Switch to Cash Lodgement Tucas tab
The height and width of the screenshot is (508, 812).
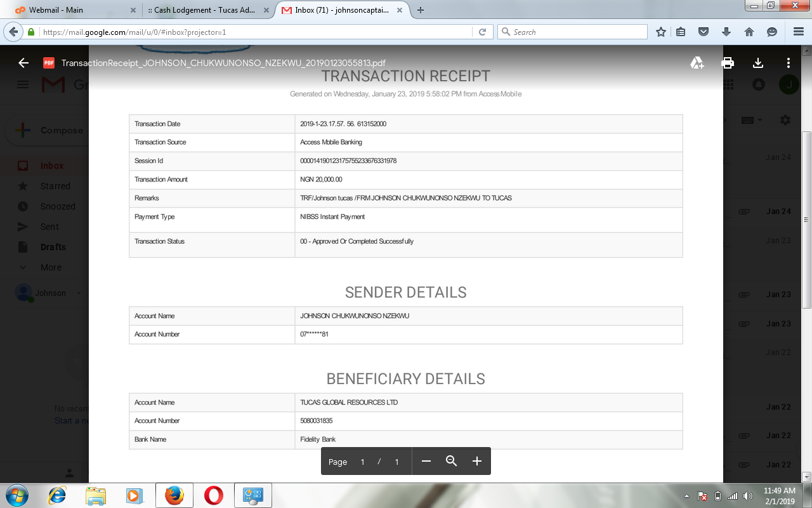pos(203,10)
